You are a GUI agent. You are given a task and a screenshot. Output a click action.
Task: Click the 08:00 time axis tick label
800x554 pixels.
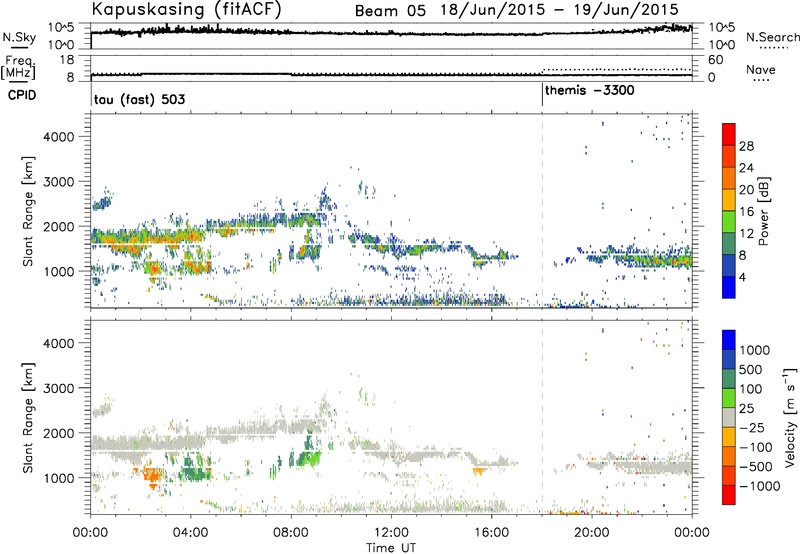click(x=291, y=533)
